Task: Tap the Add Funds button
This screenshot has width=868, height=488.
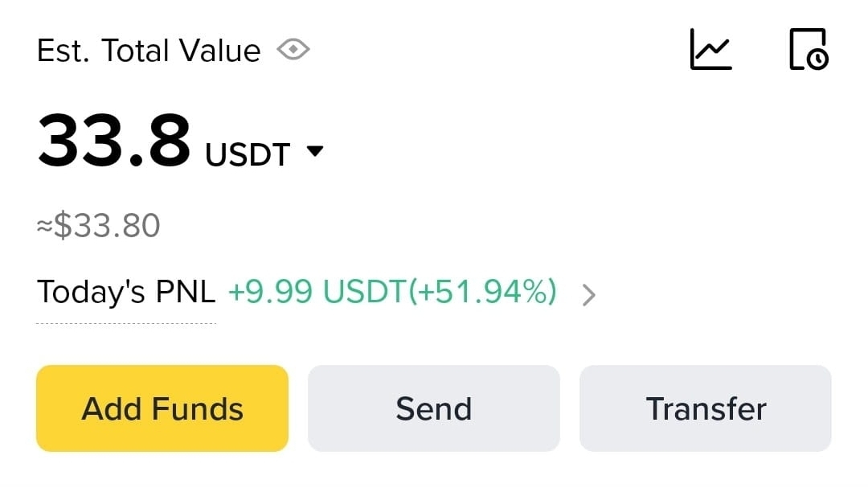Action: coord(162,408)
